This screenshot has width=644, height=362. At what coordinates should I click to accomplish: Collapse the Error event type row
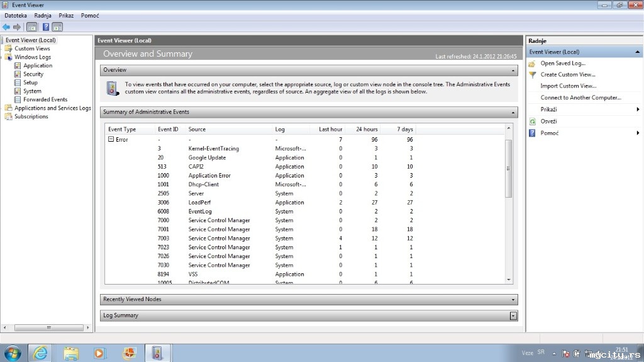(x=111, y=140)
